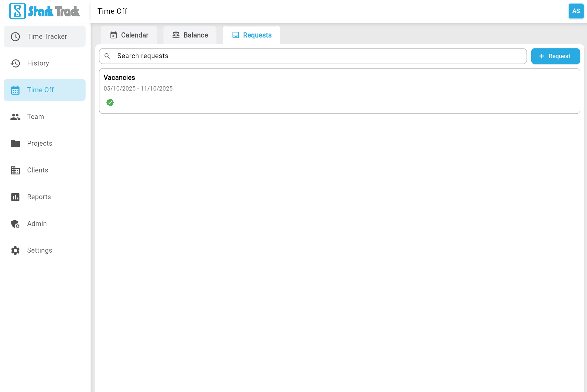Click the Settings gear icon

tap(15, 250)
